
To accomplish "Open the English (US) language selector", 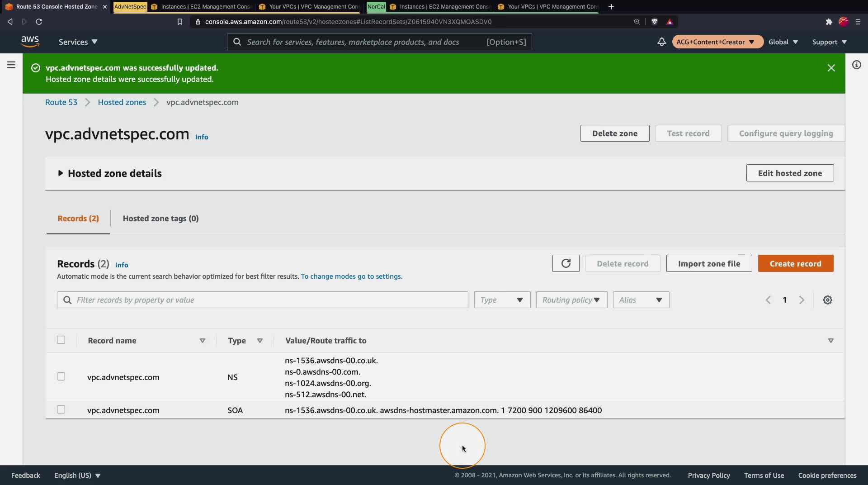I will click(x=77, y=475).
